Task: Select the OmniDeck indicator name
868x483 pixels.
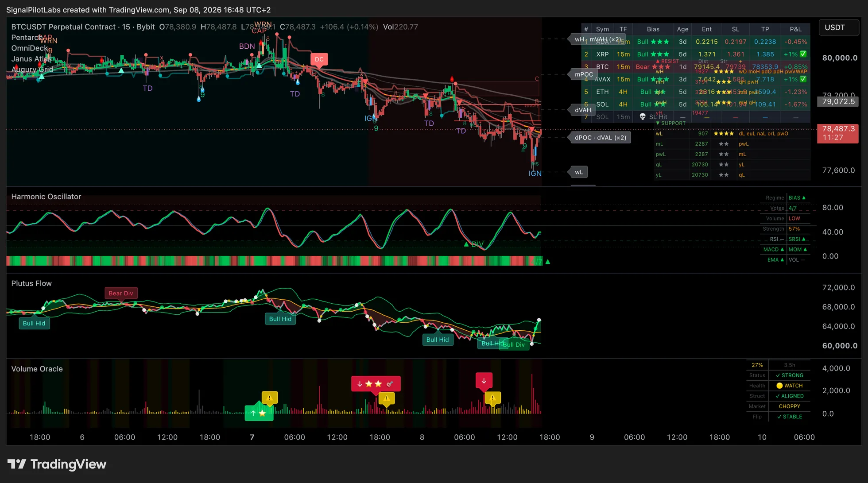Action: coord(29,48)
